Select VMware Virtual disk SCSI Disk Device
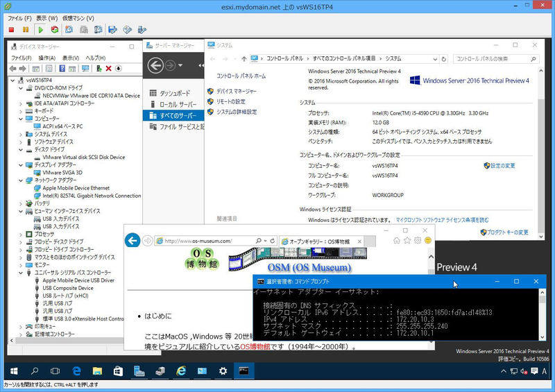Screen dimensions: 555x392 (83, 157)
